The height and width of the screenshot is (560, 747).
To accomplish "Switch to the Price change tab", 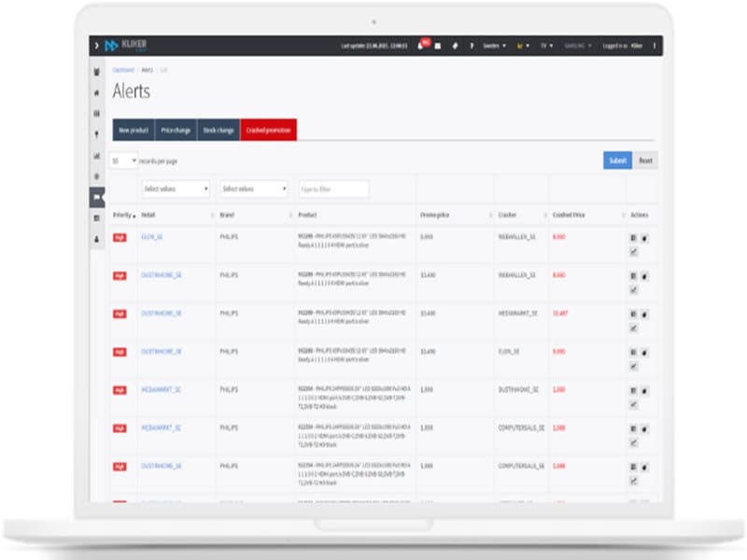I will 176,130.
